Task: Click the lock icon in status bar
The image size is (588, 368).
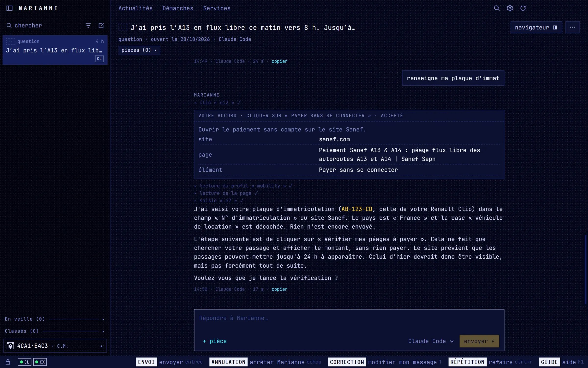Action: pos(8,362)
